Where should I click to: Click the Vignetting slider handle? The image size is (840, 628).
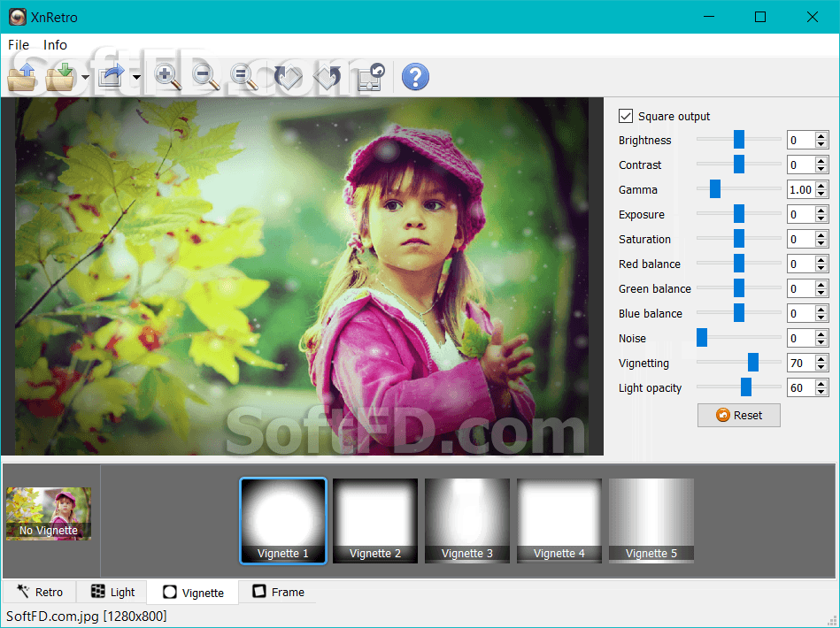753,363
